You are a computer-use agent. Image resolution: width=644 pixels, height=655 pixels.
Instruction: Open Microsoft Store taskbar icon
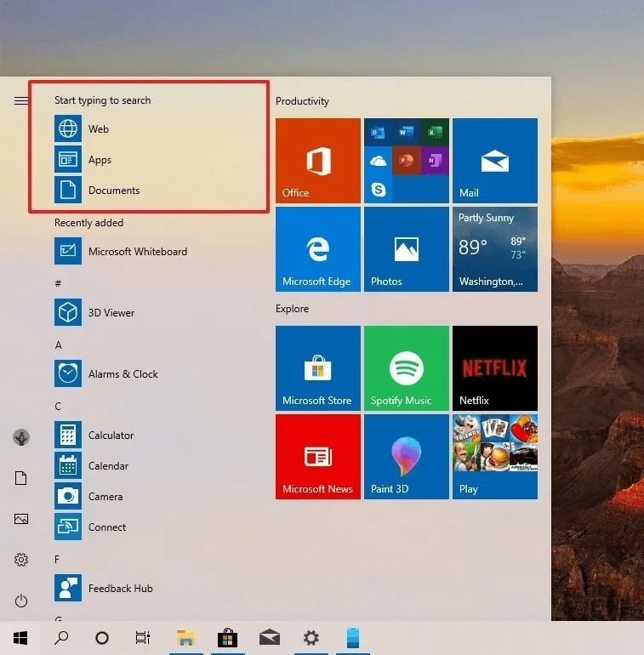coord(228,638)
